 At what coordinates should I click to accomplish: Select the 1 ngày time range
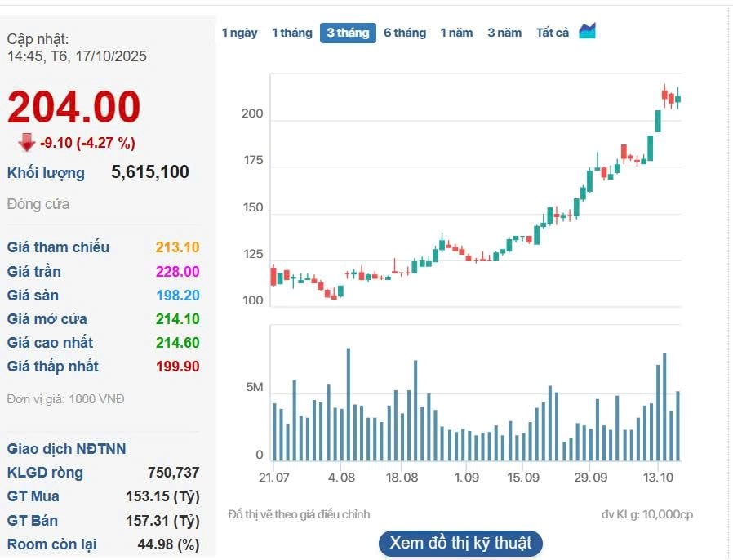tap(239, 33)
